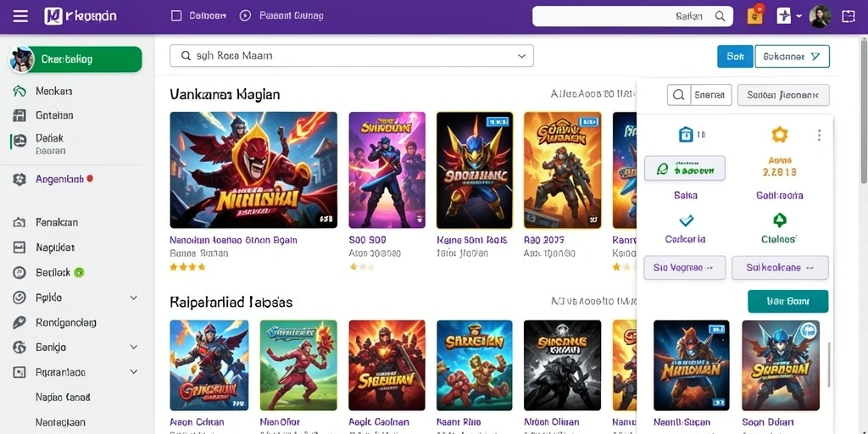The width and height of the screenshot is (868, 434).
Task: Open the black-and-white game thumbnail in second row
Action: (x=563, y=365)
